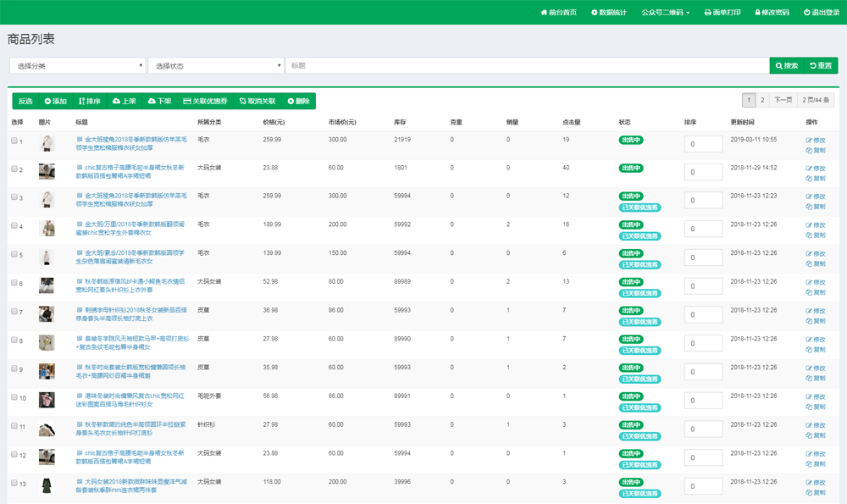Click the 已关联优惠券 badge of product 9
The width and height of the screenshot is (847, 504).
pos(639,379)
